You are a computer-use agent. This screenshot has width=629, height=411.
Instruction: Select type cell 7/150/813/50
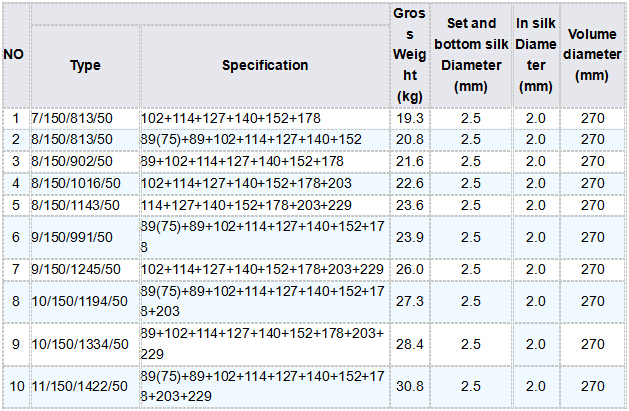click(x=73, y=118)
